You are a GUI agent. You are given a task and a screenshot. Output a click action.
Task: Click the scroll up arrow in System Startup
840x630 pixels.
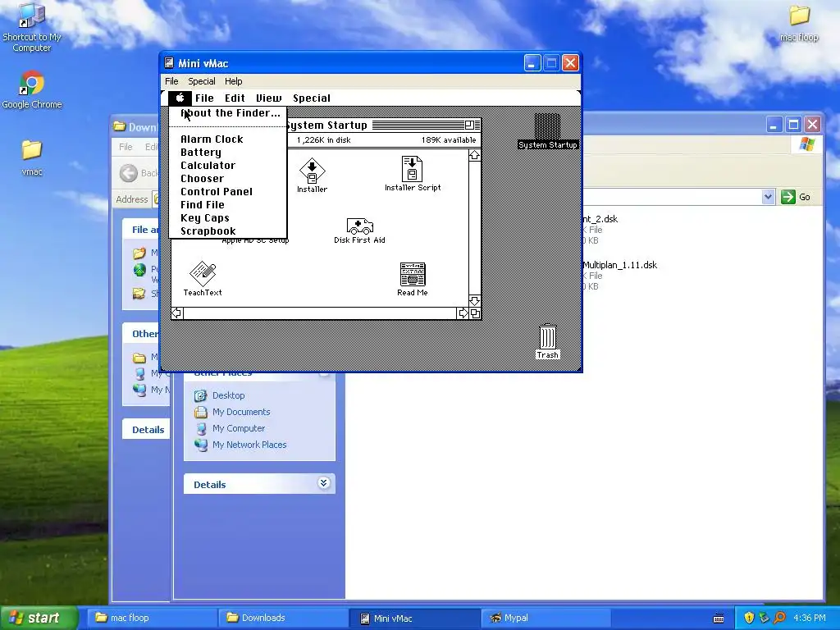point(475,155)
